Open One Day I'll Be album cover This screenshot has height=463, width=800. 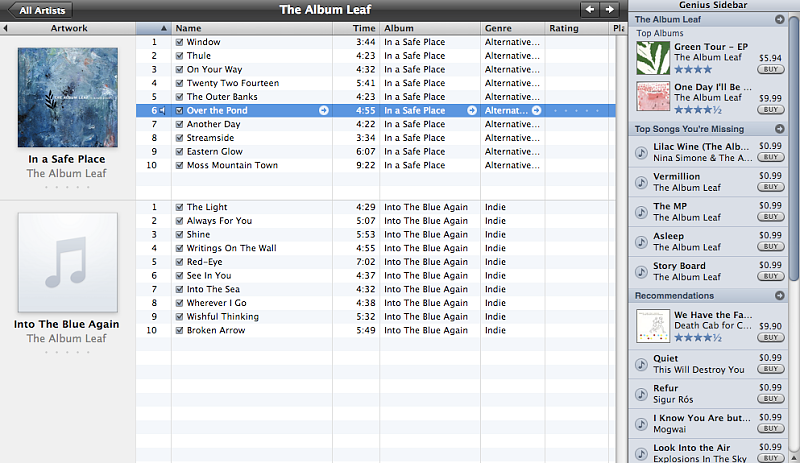(653, 96)
